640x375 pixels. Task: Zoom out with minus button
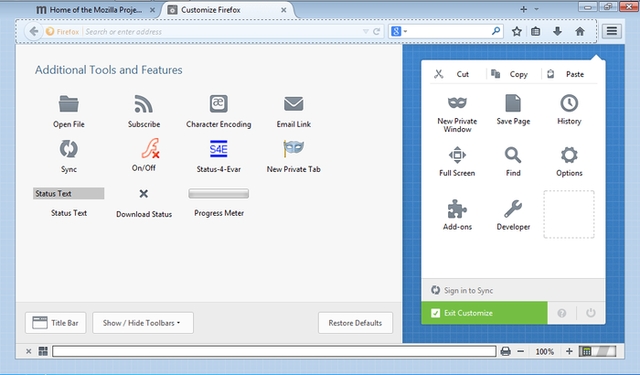pos(520,351)
